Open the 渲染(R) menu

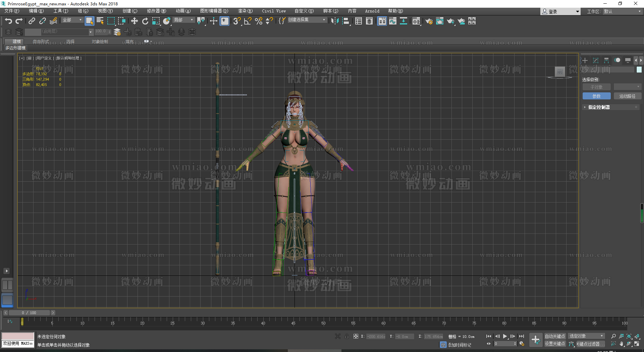245,11
